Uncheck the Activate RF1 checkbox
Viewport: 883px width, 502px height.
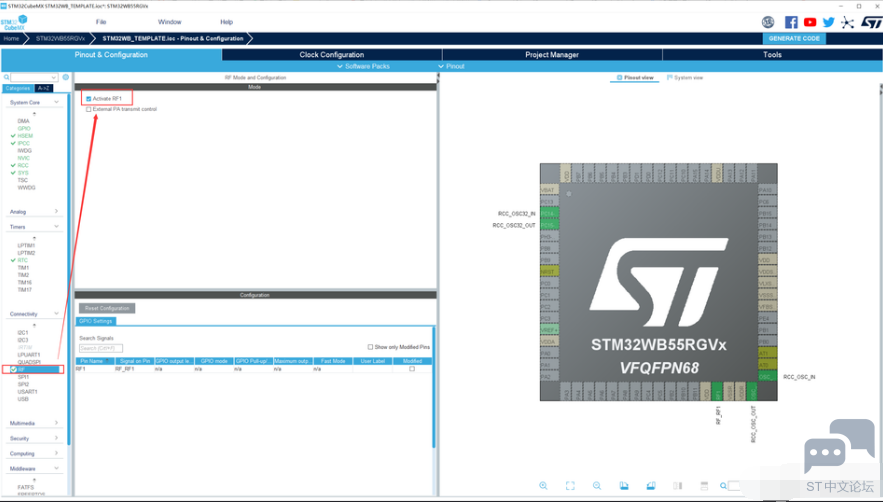pyautogui.click(x=88, y=99)
